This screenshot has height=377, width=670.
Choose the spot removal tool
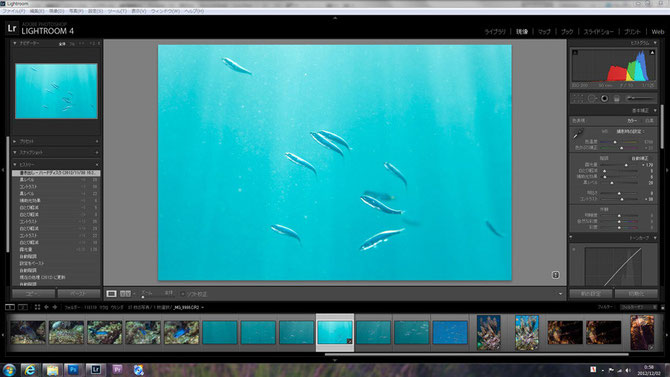pos(591,98)
